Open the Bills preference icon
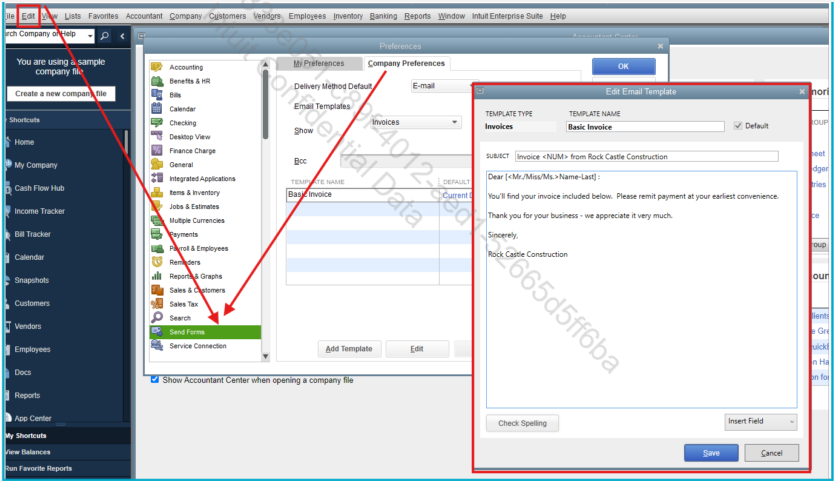The width and height of the screenshot is (835, 481). [157, 95]
